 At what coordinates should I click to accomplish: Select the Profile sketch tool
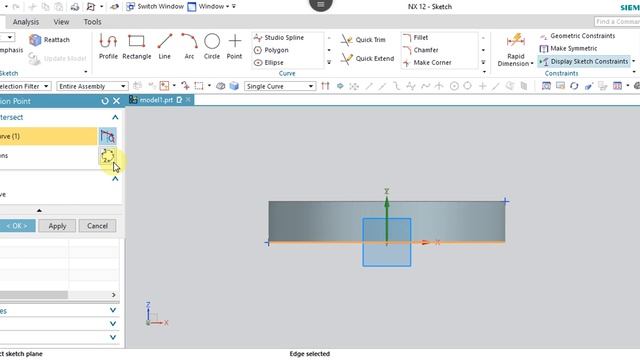point(108,47)
